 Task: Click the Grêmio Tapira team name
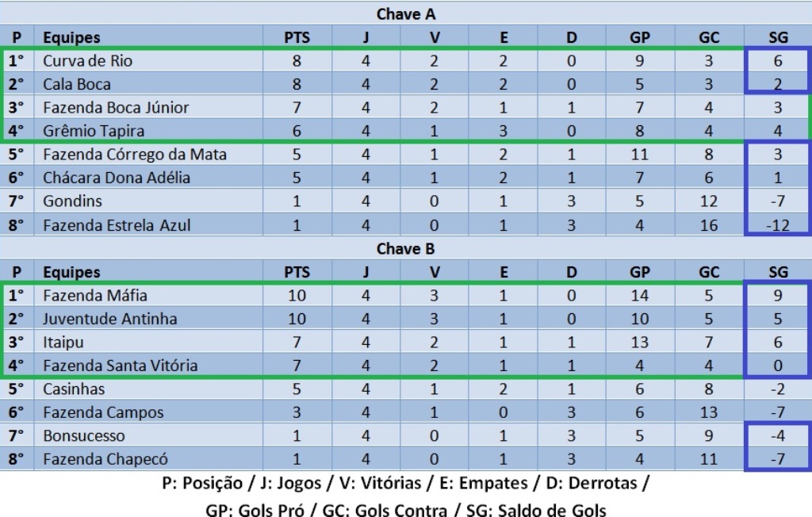(94, 131)
